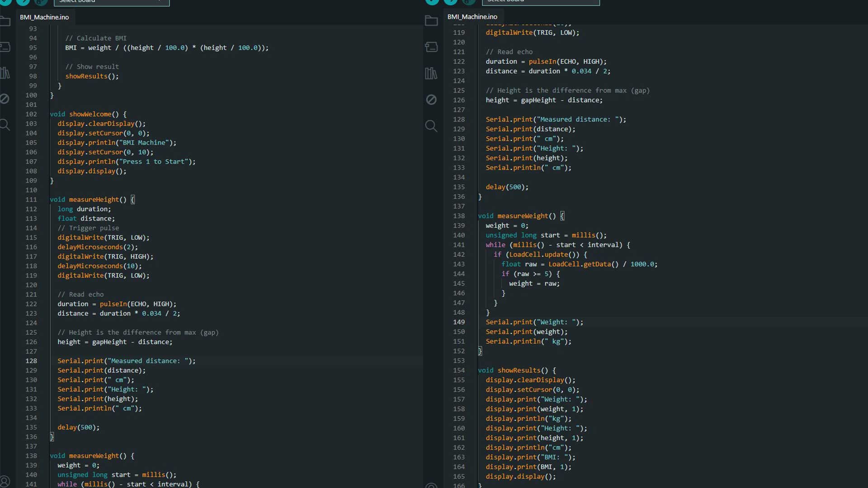
Task: Select BMI_Machine.ino tab in left window
Action: point(44,17)
